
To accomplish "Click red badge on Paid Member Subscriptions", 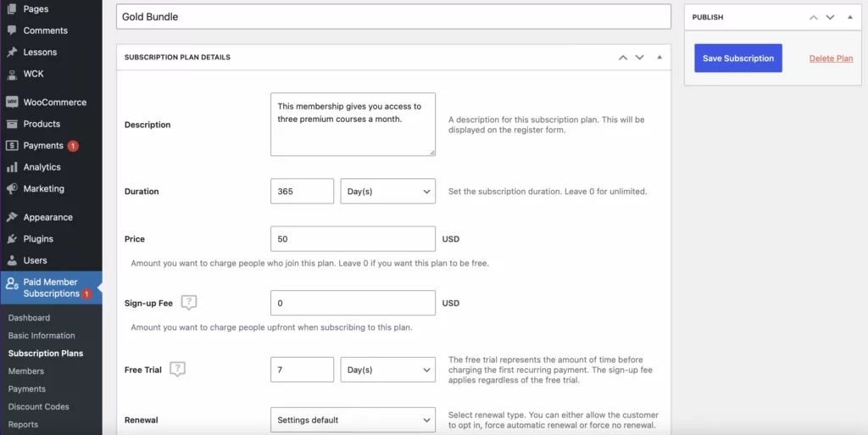I will coord(86,294).
